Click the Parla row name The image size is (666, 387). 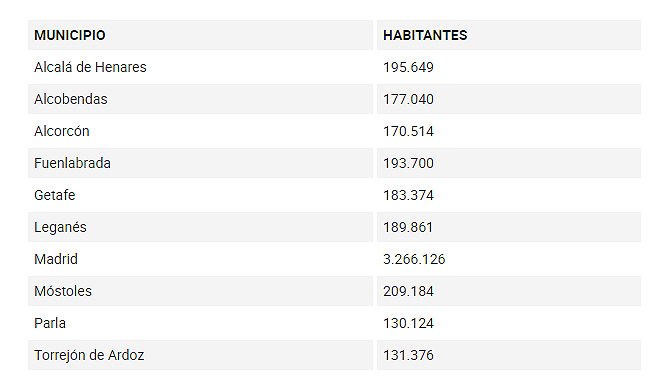(50, 323)
